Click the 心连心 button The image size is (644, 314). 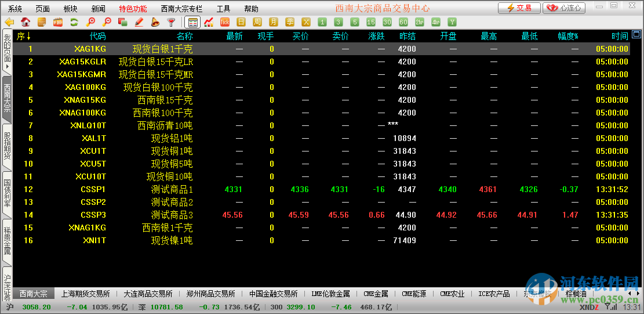pos(564,8)
